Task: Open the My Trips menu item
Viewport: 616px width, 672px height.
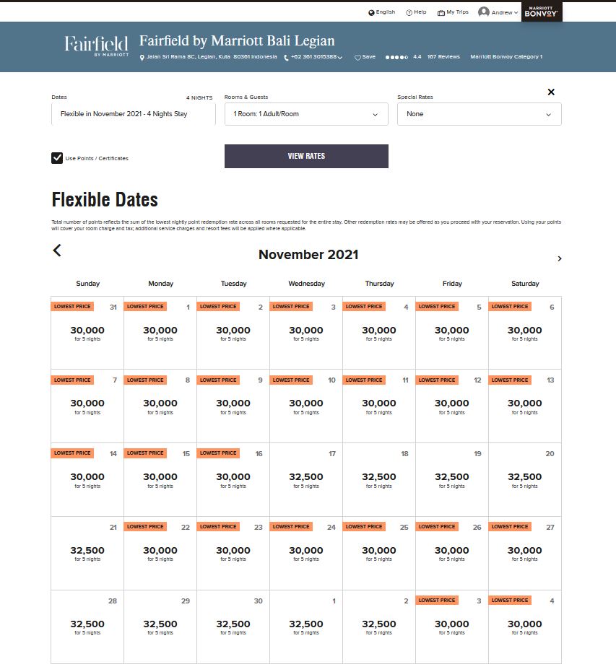Action: pos(457,12)
